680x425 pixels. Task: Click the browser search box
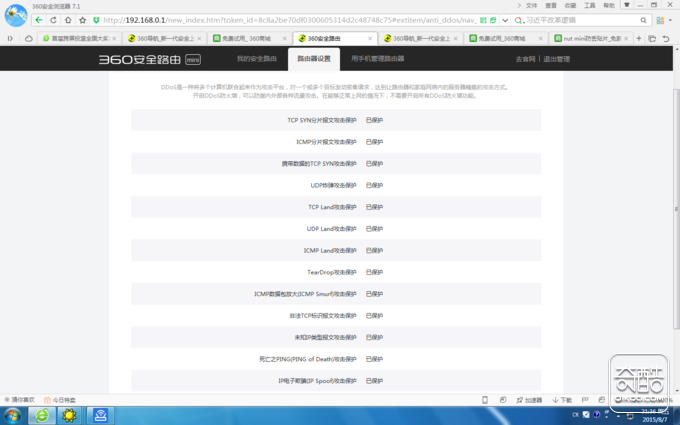pyautogui.click(x=582, y=20)
